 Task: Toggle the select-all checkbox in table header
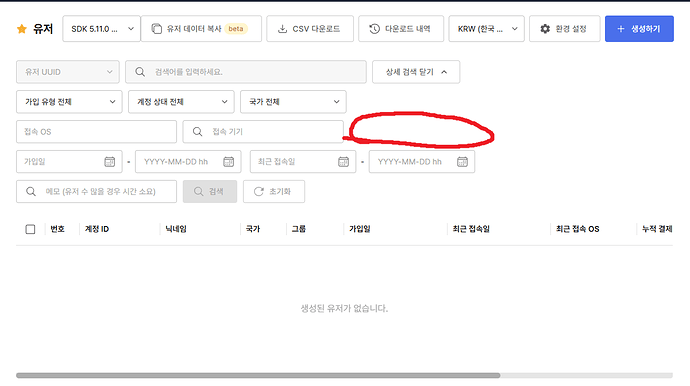[30, 229]
